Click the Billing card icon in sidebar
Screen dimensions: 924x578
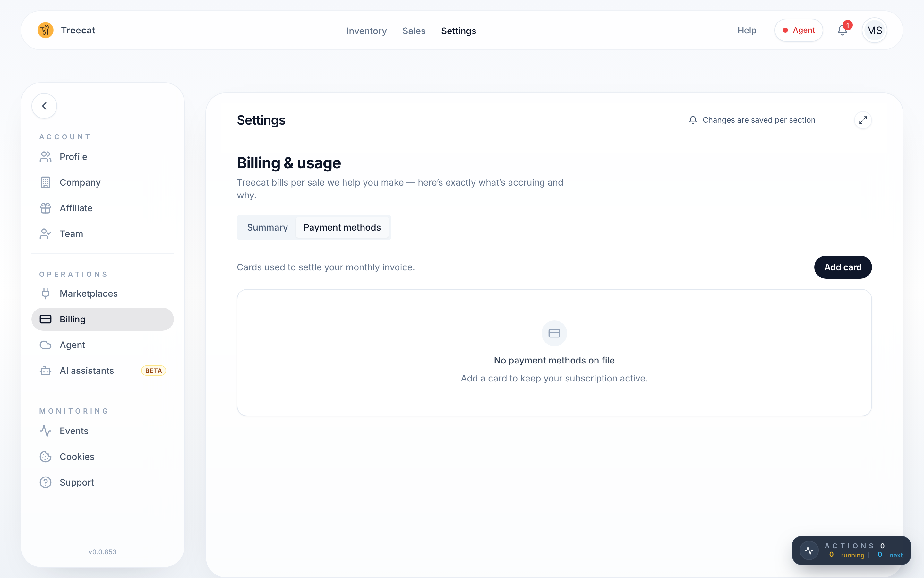[46, 319]
